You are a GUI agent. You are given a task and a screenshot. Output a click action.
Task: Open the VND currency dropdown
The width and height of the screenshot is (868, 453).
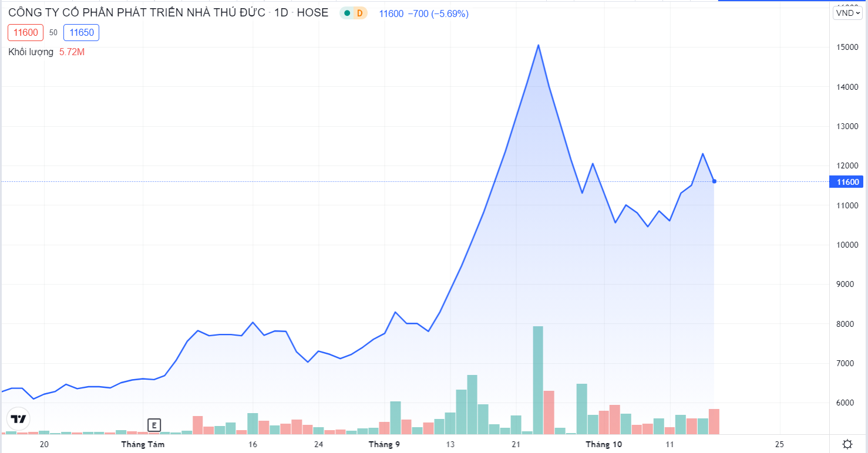pyautogui.click(x=847, y=13)
